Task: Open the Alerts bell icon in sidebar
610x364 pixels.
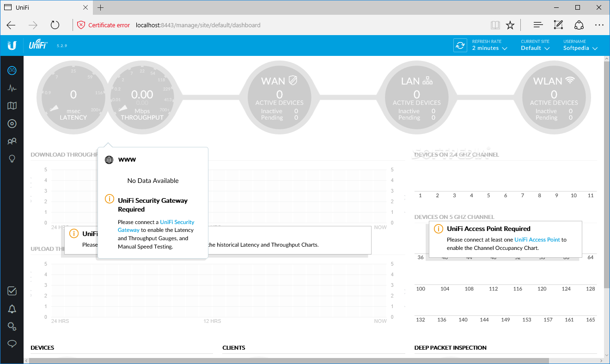Action: click(12, 309)
